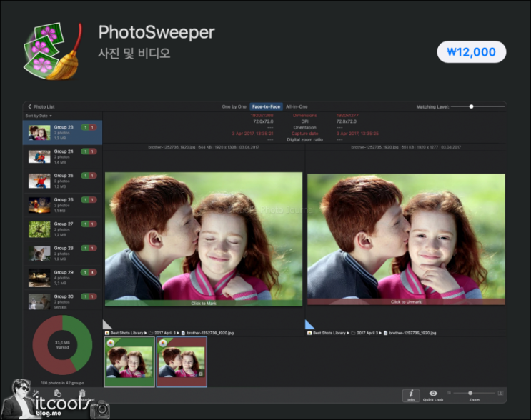Switch to All-in-One view
Image resolution: width=531 pixels, height=420 pixels.
tap(297, 106)
